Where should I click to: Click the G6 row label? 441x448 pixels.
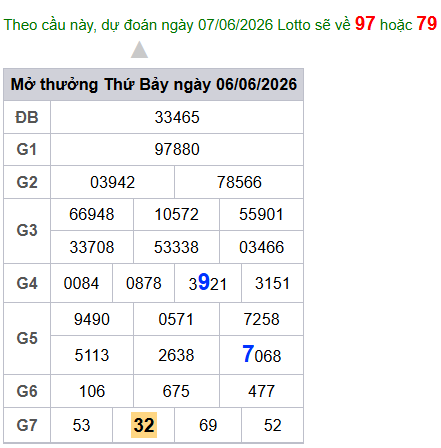pyautogui.click(x=27, y=391)
